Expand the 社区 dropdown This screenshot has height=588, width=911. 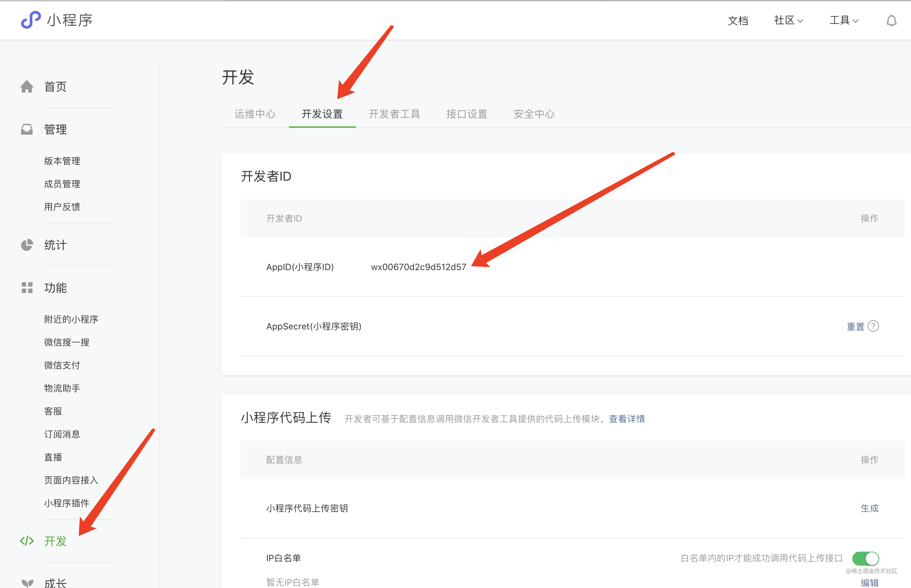[788, 20]
